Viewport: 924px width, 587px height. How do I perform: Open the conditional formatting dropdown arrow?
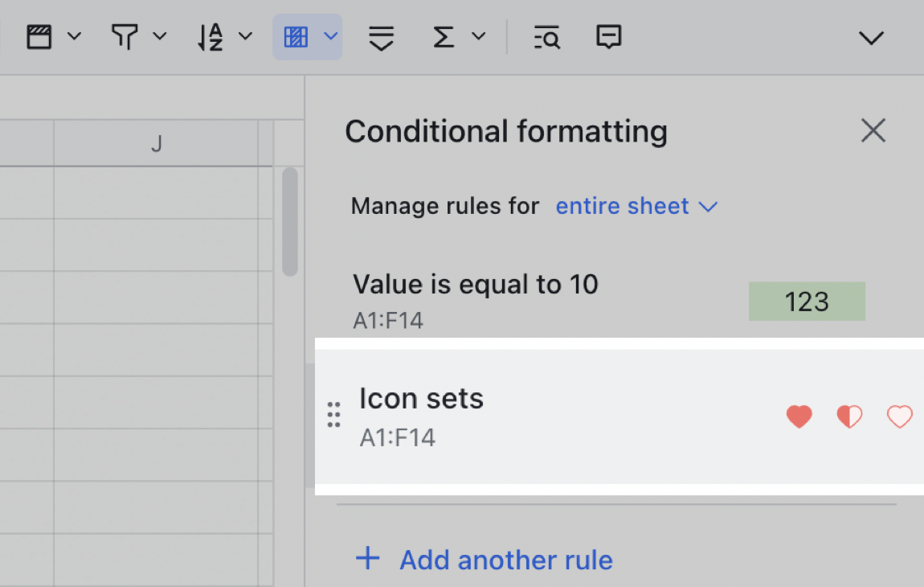(331, 36)
